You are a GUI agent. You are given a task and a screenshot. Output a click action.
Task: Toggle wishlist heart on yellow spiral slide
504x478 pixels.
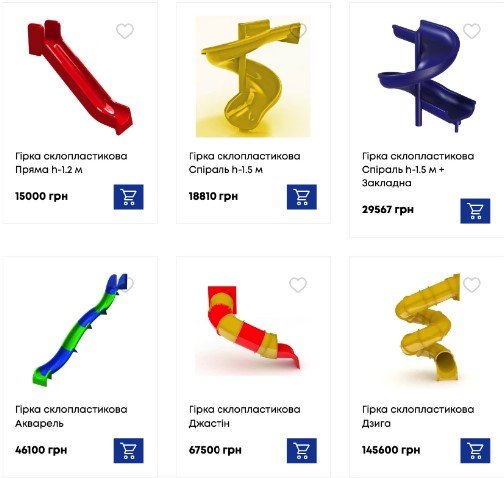click(x=298, y=31)
